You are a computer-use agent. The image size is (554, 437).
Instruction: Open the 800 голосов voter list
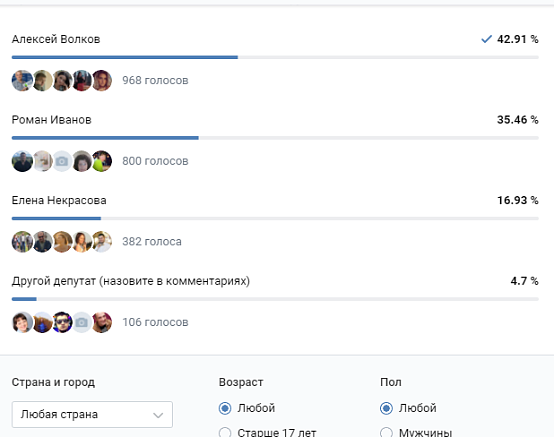(x=155, y=161)
